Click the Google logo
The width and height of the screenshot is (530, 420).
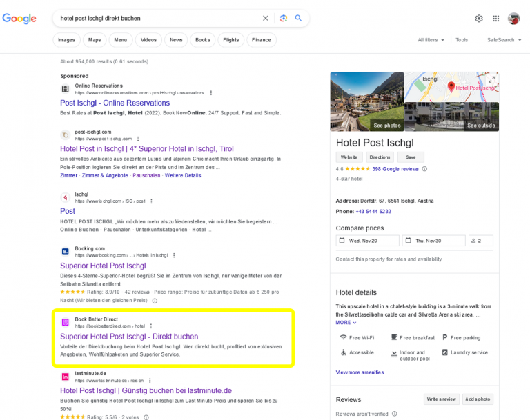(19, 18)
